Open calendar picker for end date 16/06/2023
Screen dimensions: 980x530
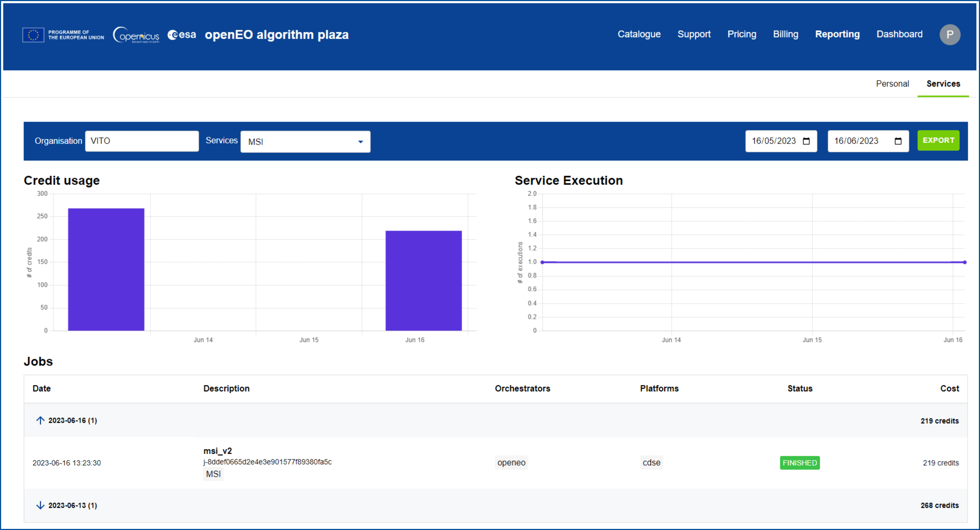coord(898,141)
